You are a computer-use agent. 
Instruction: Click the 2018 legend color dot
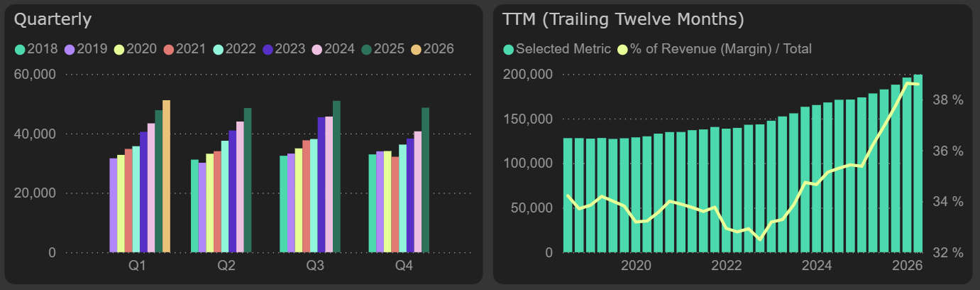coord(19,50)
